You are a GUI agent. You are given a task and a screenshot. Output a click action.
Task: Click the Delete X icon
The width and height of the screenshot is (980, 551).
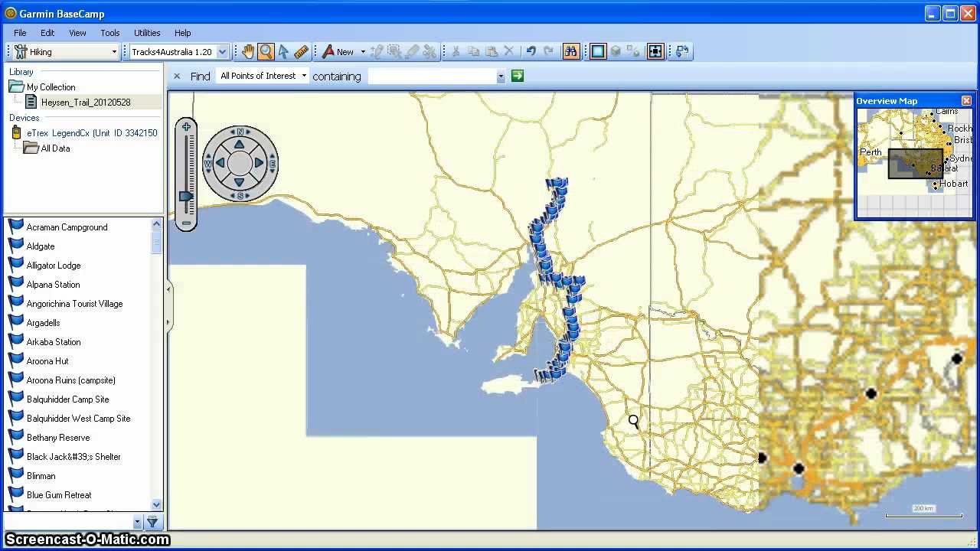coord(509,52)
